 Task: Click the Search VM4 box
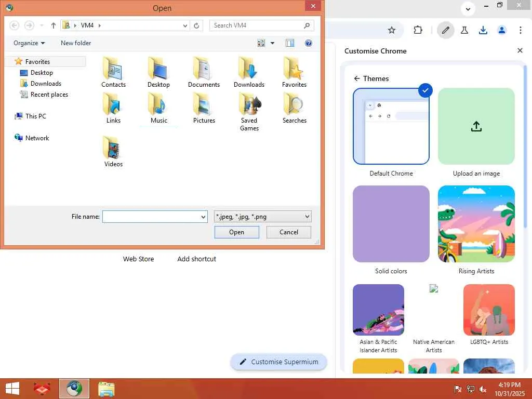click(261, 25)
